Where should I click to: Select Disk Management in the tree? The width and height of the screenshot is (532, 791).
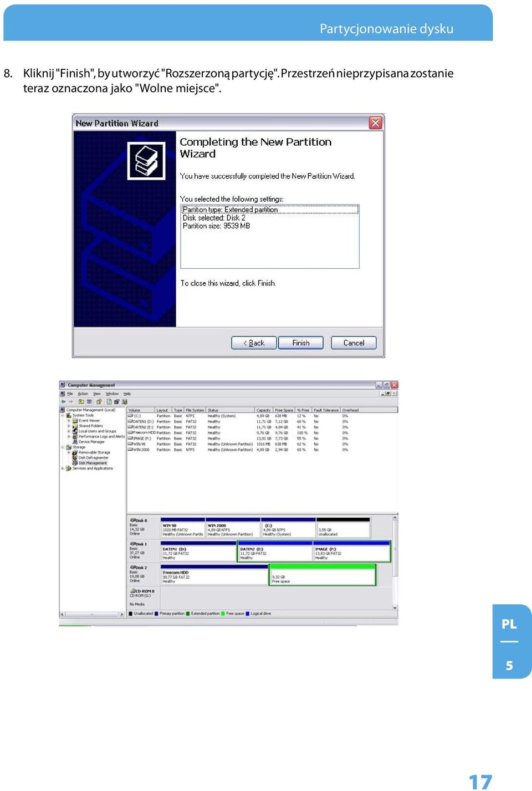tap(93, 463)
